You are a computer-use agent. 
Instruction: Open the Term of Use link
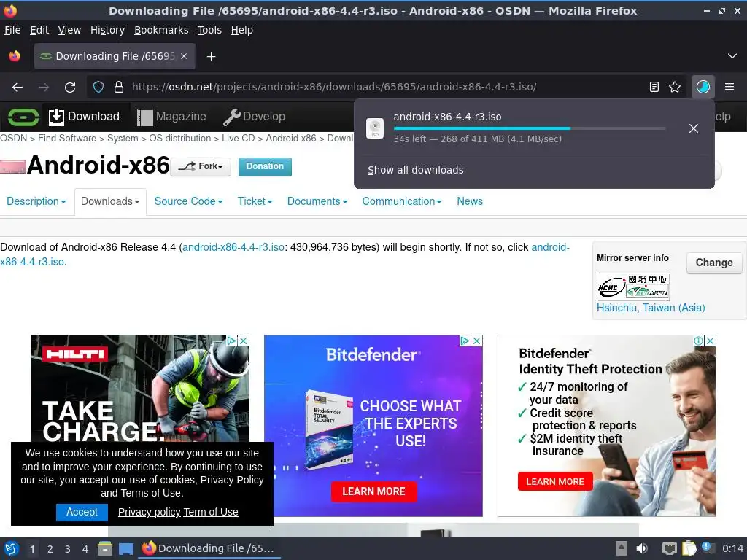click(211, 512)
